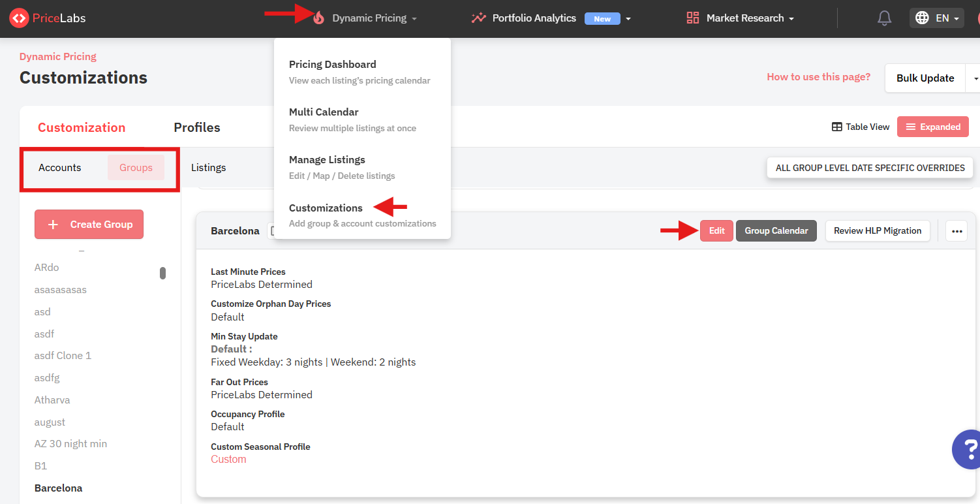This screenshot has height=504, width=980.
Task: Select the asdfg group
Action: (x=47, y=378)
